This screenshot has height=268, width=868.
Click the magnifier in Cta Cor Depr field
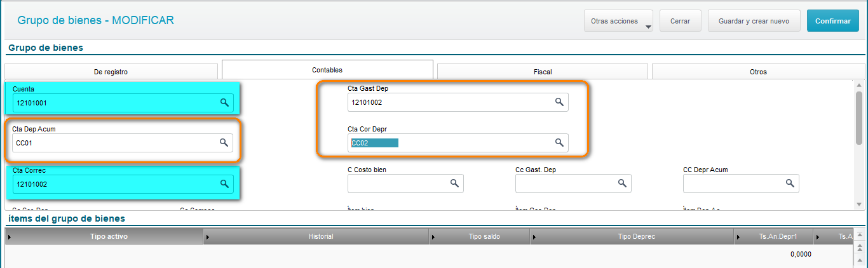pos(559,142)
